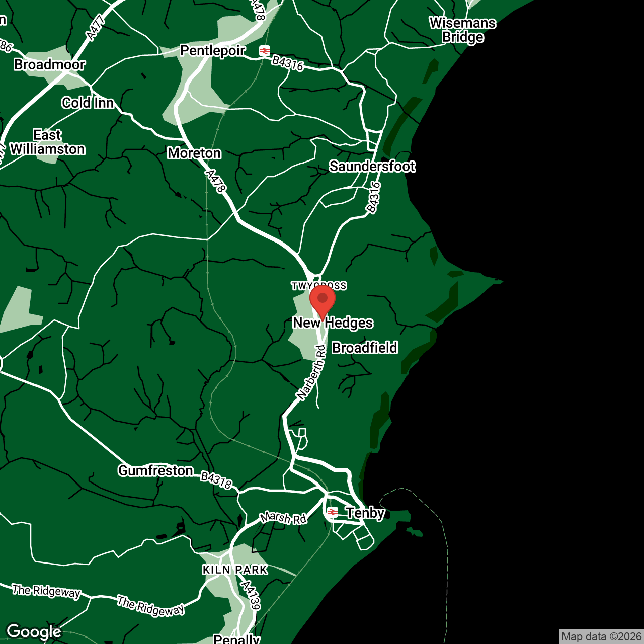Select the railway station icon near Pentlepoir
The height and width of the screenshot is (644, 644).
point(265,51)
